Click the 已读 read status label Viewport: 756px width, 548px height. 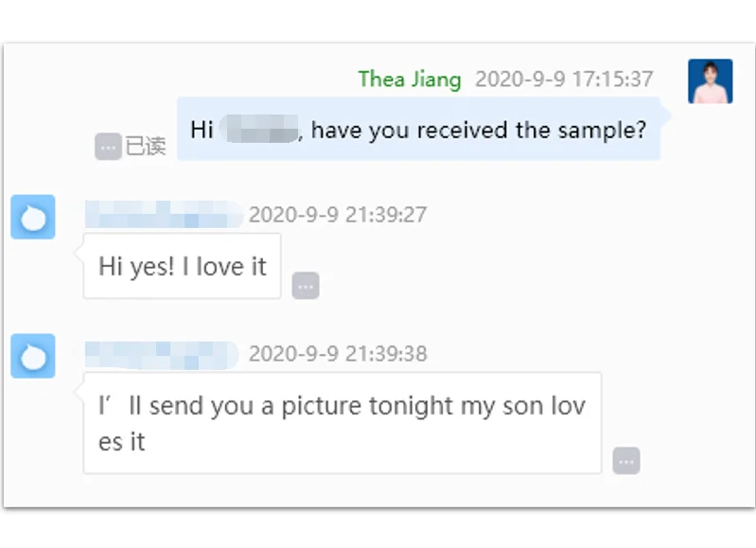(x=146, y=147)
